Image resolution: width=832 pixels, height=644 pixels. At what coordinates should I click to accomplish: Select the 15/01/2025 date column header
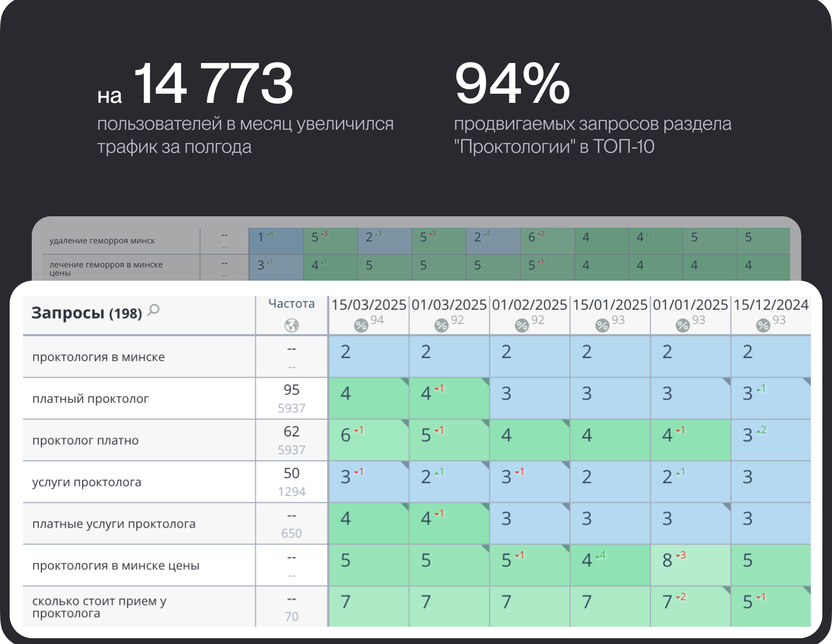pyautogui.click(x=610, y=305)
